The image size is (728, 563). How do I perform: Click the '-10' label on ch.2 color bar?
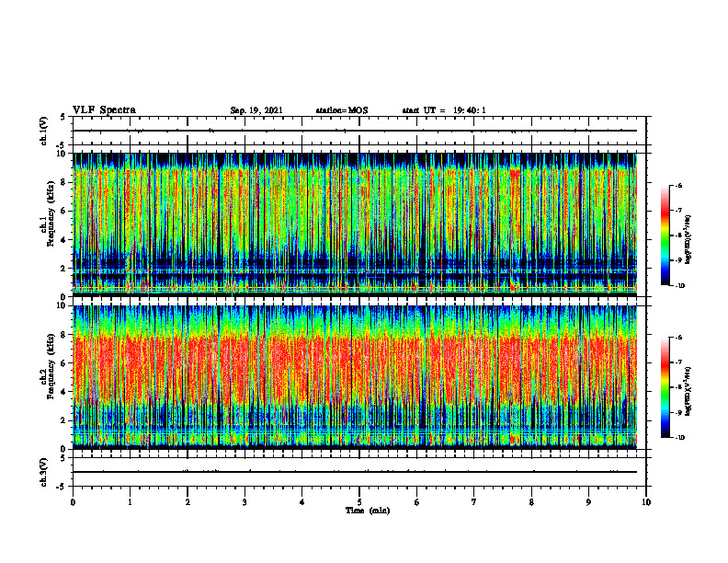pyautogui.click(x=679, y=438)
